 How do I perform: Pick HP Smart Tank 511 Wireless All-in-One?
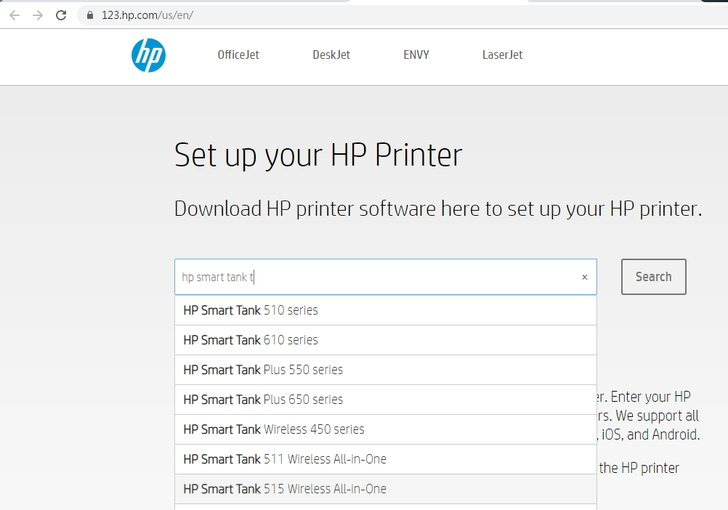385,459
